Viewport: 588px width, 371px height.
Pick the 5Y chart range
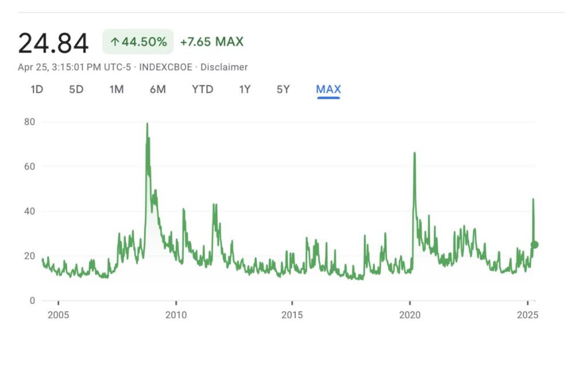[x=283, y=89]
